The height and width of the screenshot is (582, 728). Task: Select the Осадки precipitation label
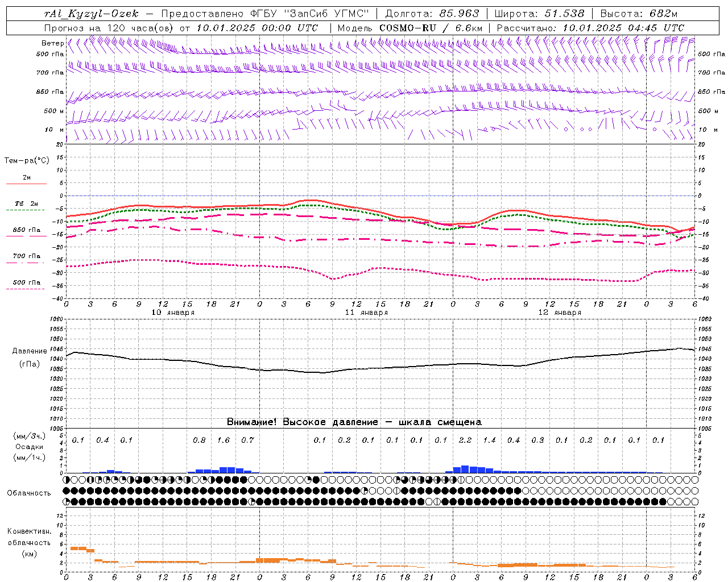click(30, 447)
